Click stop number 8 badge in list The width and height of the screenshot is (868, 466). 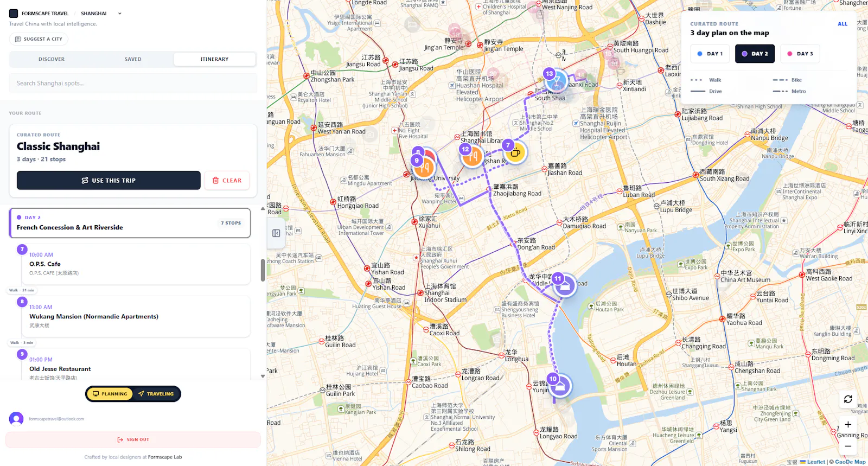[22, 302]
